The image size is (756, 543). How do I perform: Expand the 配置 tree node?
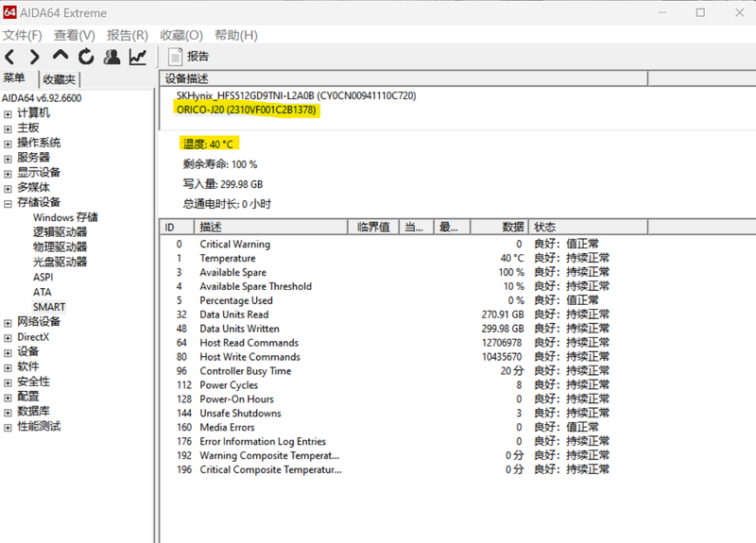pyautogui.click(x=8, y=398)
